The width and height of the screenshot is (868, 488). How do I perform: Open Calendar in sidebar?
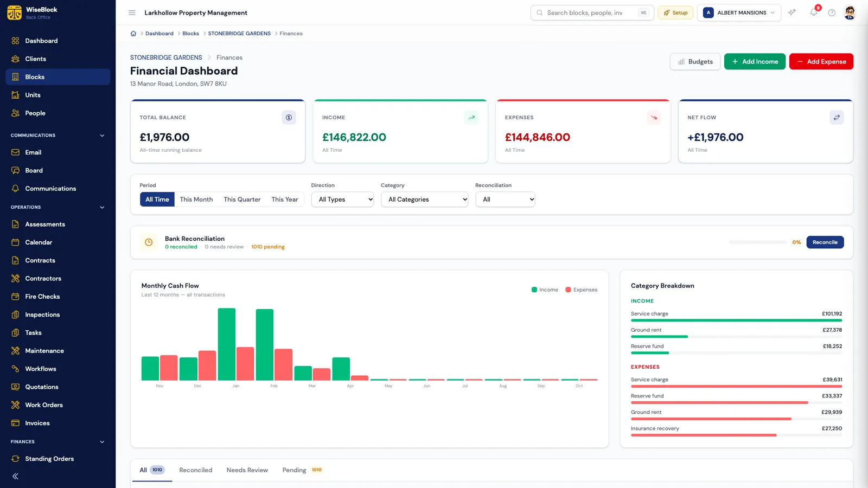tap(58, 242)
